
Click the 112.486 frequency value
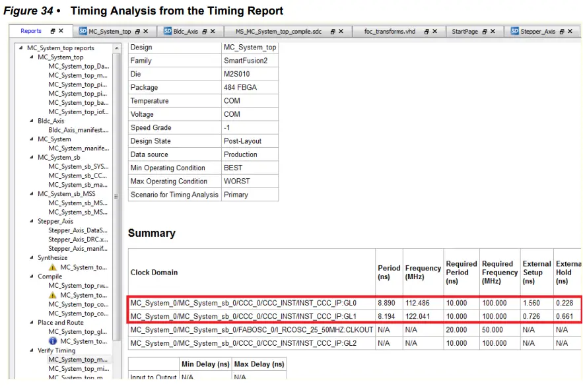pos(417,303)
